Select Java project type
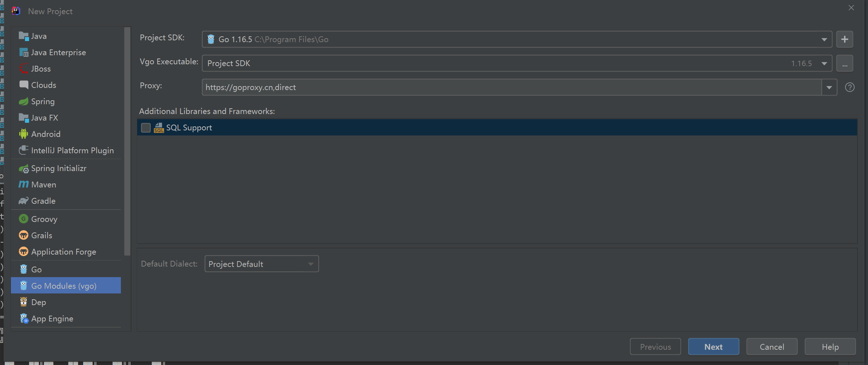 coord(66,36)
